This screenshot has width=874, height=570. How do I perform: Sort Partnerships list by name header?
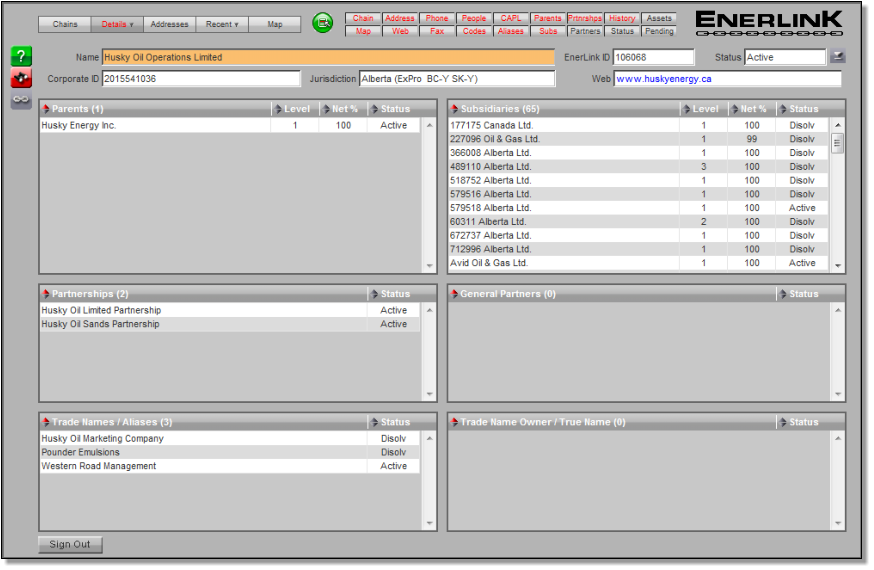click(203, 294)
